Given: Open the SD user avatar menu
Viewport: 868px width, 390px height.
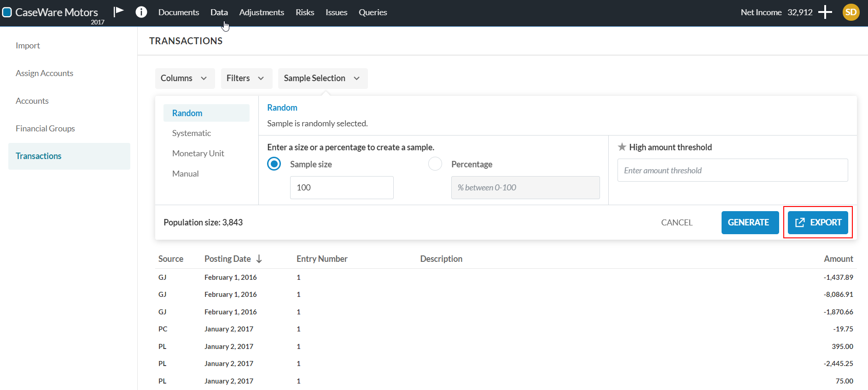Looking at the screenshot, I should tap(851, 12).
